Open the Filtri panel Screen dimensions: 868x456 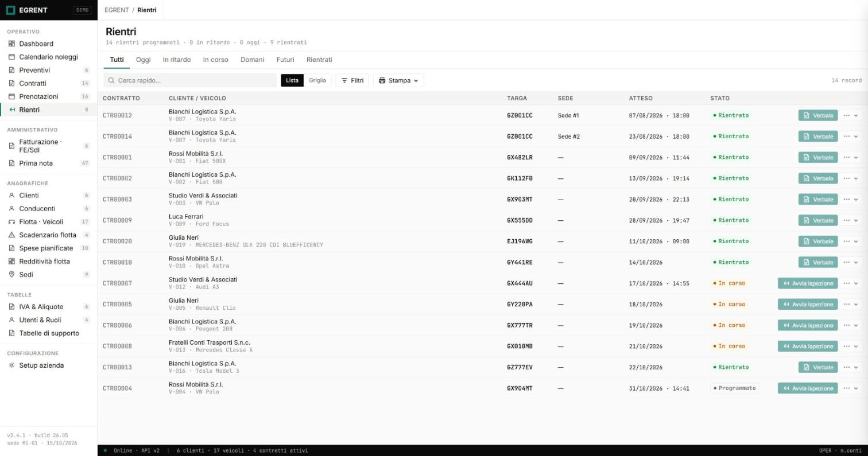coord(352,80)
